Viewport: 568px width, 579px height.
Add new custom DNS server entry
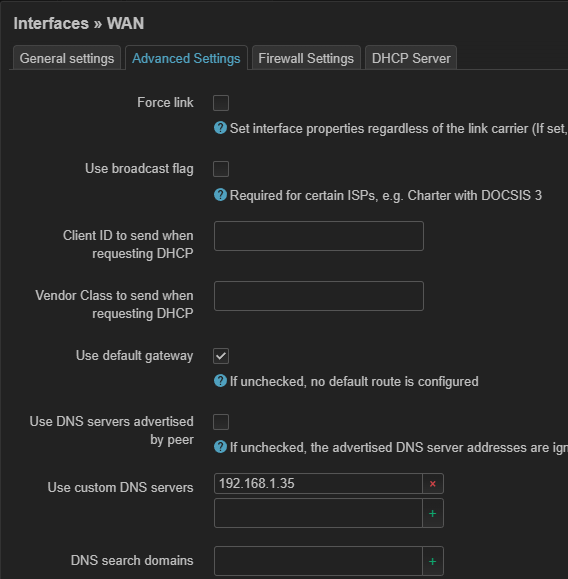pyautogui.click(x=433, y=513)
